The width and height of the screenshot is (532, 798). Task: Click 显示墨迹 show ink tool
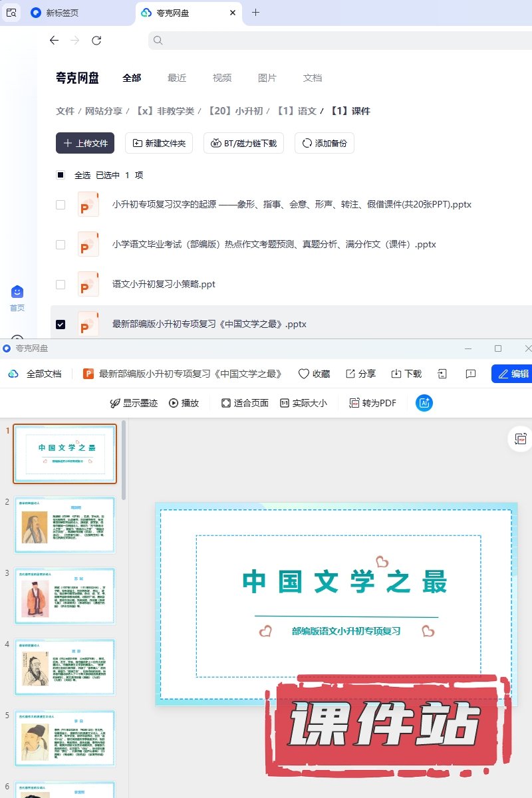(134, 403)
